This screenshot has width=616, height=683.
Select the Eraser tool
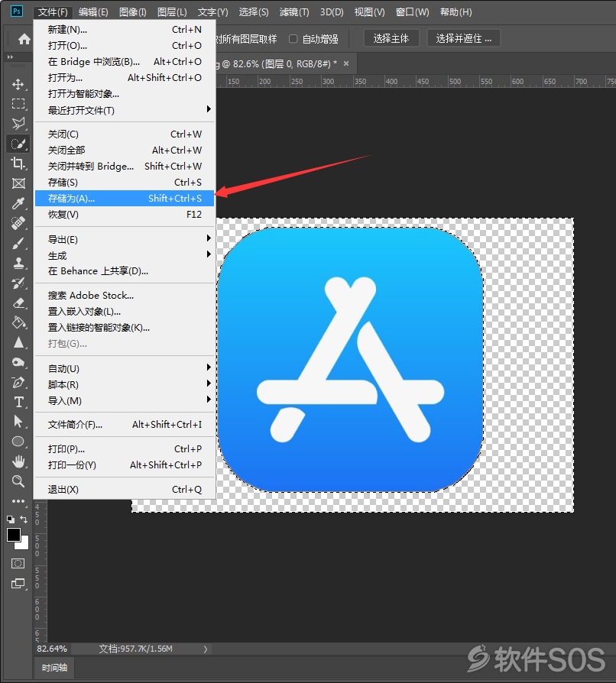coord(18,303)
